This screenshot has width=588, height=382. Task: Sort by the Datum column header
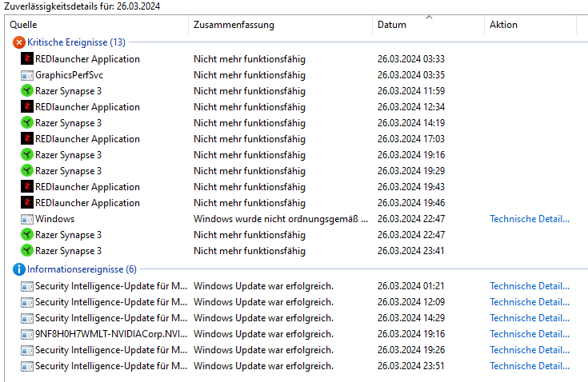[429, 25]
